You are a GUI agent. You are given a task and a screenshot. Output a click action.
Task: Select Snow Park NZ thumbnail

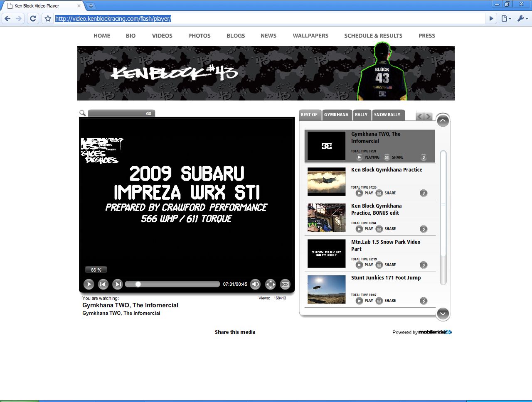(326, 253)
